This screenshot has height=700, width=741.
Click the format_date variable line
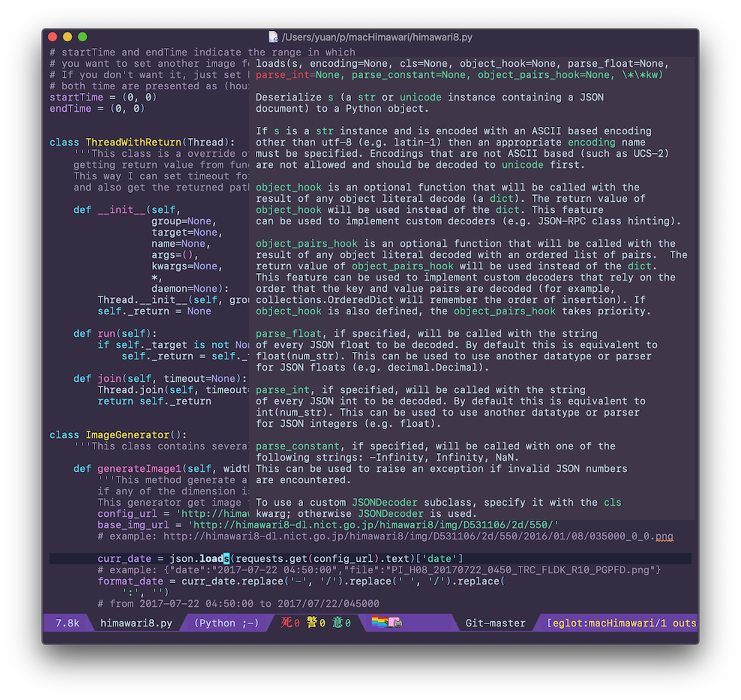pyautogui.click(x=301, y=581)
